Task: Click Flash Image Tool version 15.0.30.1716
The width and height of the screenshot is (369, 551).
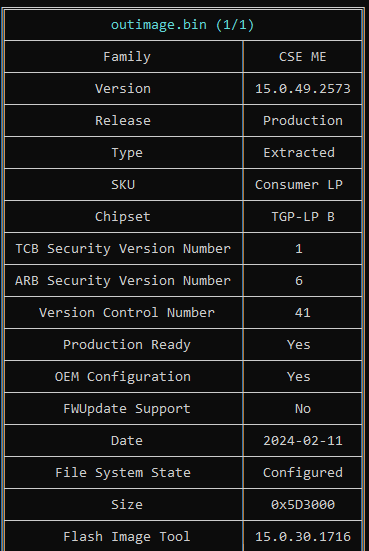Action: [x=303, y=536]
